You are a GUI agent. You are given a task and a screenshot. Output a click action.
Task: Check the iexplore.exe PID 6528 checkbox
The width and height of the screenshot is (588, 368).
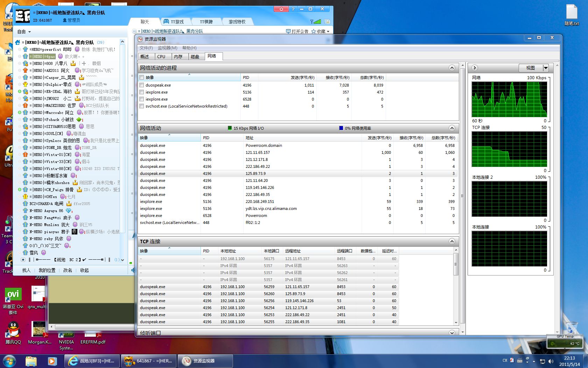(142, 99)
